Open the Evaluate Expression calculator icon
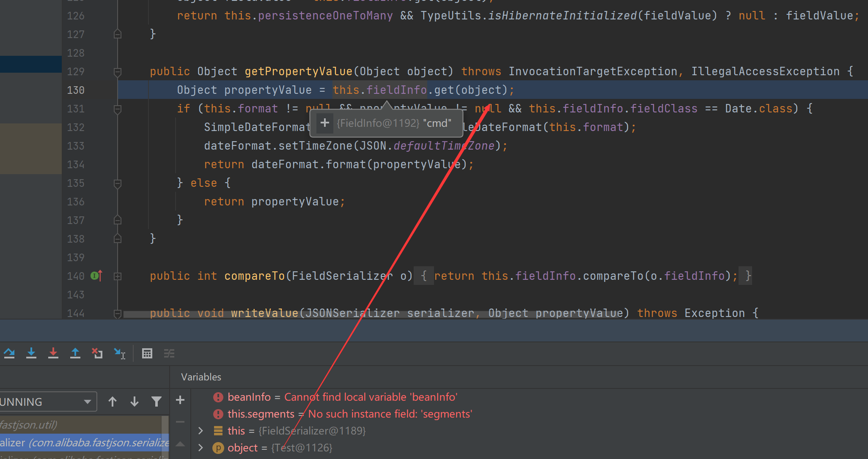868x459 pixels. [x=147, y=353]
